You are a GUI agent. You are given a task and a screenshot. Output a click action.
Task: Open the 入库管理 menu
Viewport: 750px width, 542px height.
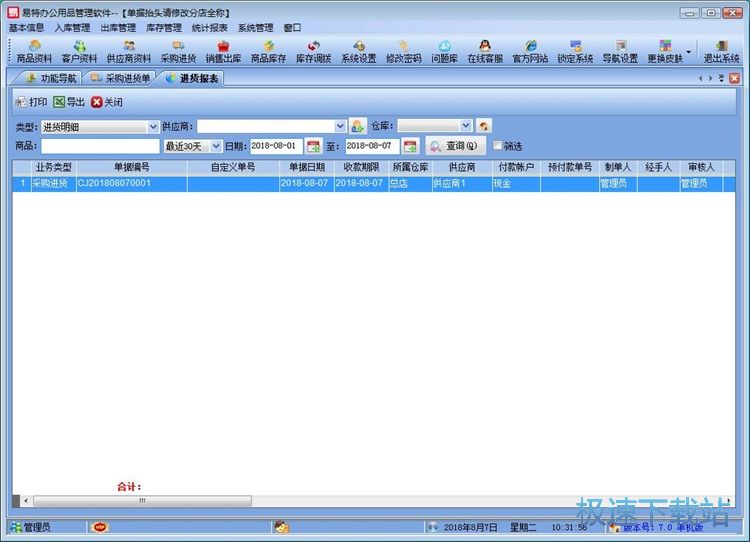click(72, 28)
